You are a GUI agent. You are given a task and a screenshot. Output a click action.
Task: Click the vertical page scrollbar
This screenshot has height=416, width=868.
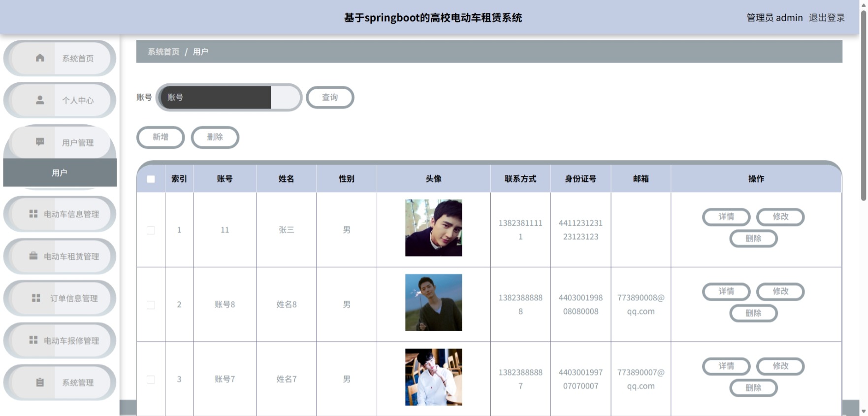[863, 106]
